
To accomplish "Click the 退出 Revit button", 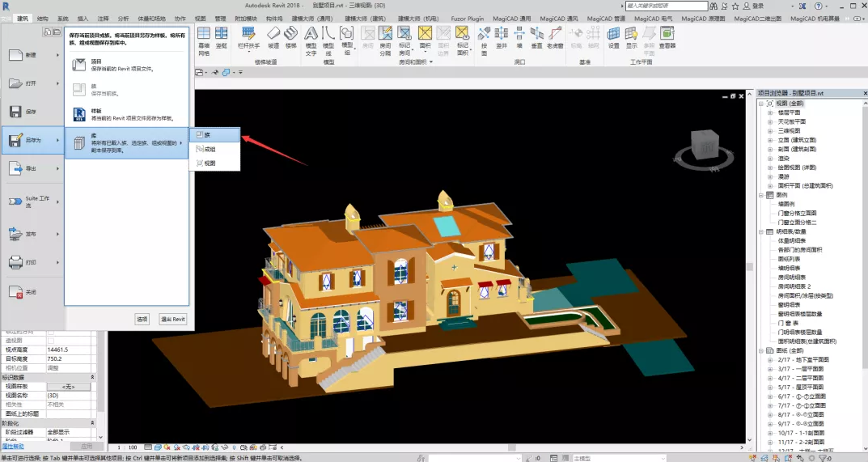I will tap(173, 319).
